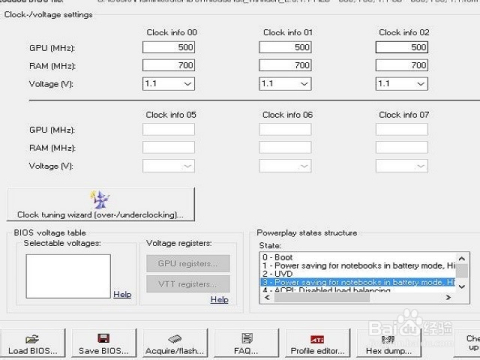The height and width of the screenshot is (360, 480).
Task: Open Help link under Selectable voltages
Action: click(122, 294)
